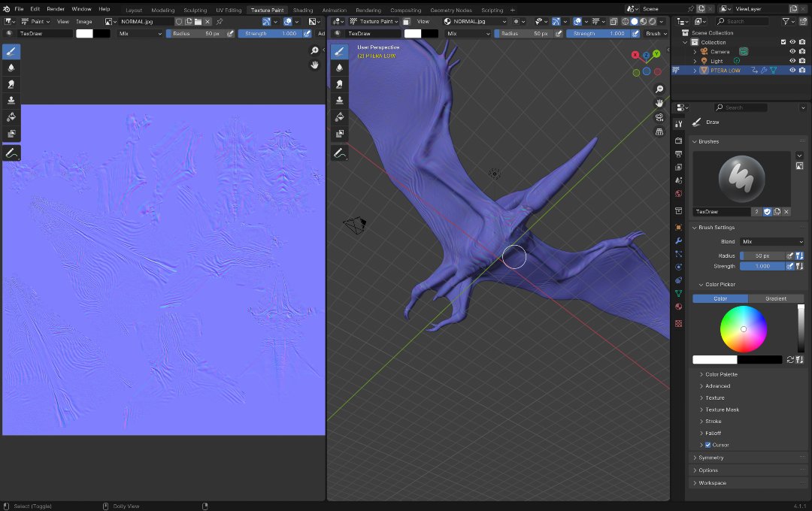
Task: Select the Fill tool in the image editor
Action: [x=11, y=117]
